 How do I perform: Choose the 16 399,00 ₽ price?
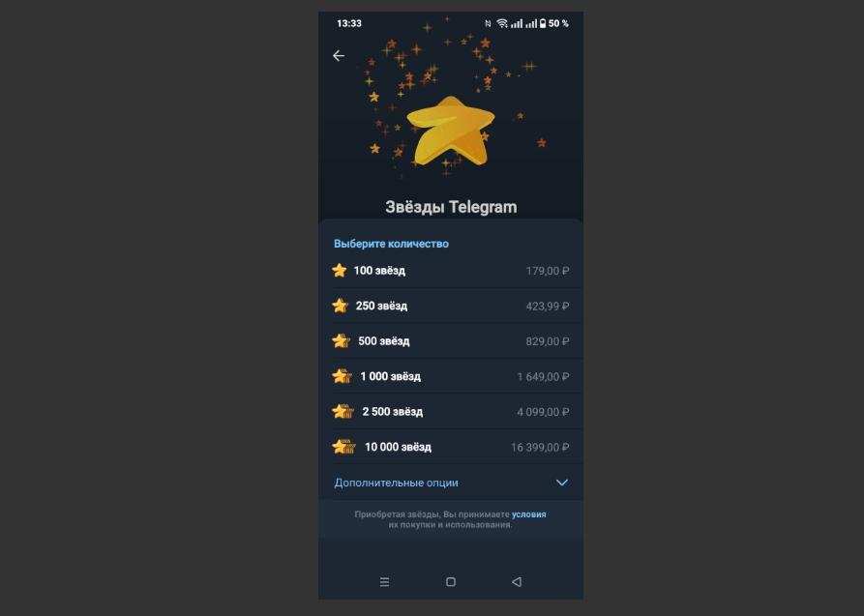[x=540, y=448]
